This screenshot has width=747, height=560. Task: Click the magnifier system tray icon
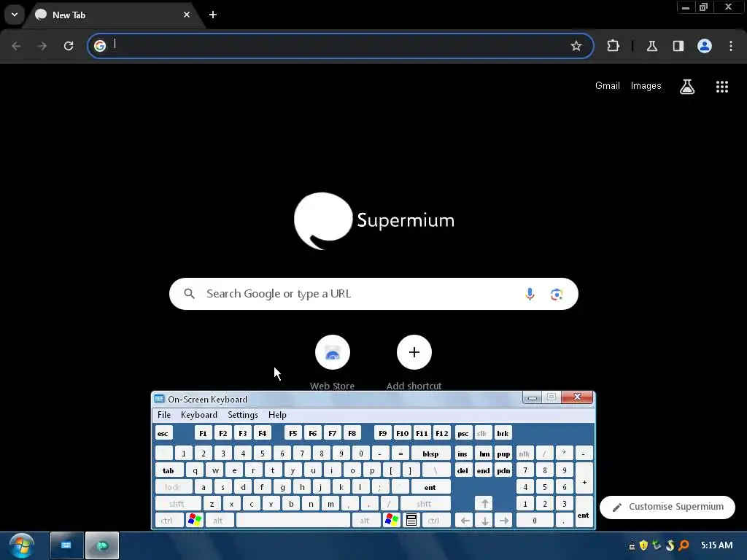[x=684, y=545]
